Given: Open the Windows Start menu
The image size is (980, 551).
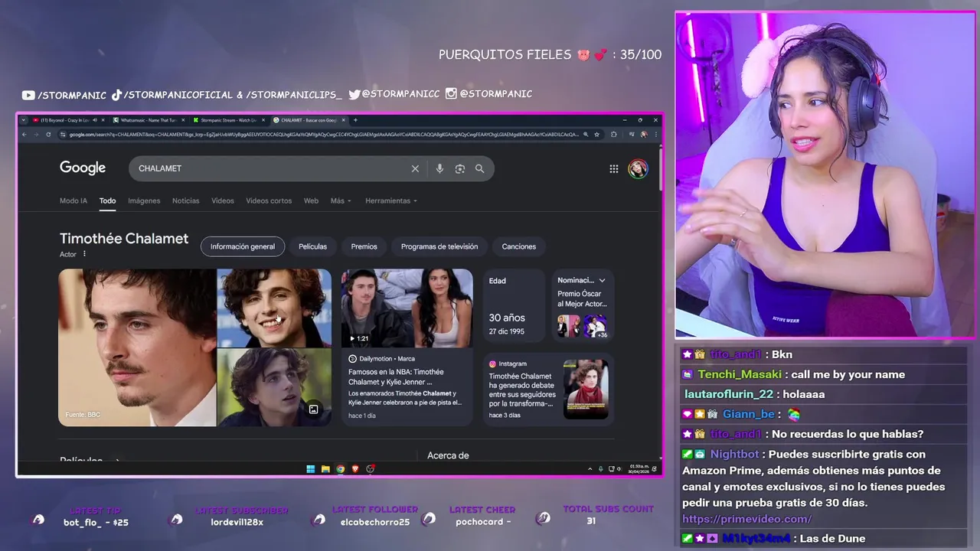Looking at the screenshot, I should coord(310,468).
